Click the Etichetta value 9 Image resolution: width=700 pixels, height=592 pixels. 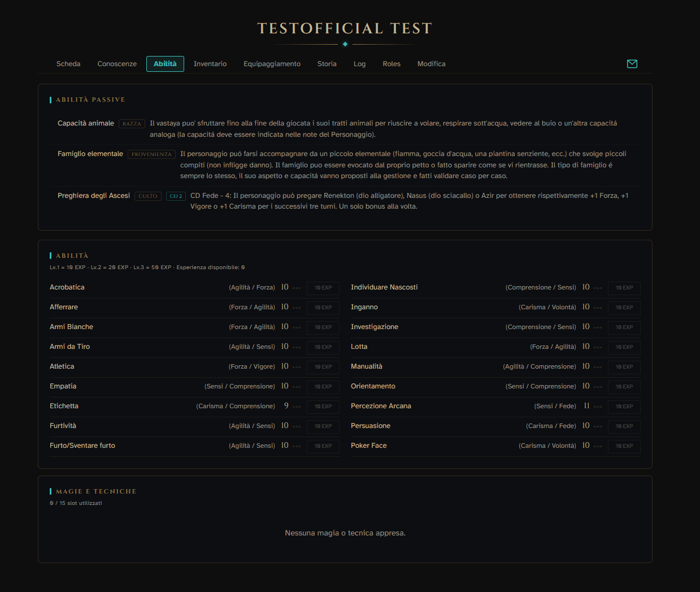click(286, 406)
